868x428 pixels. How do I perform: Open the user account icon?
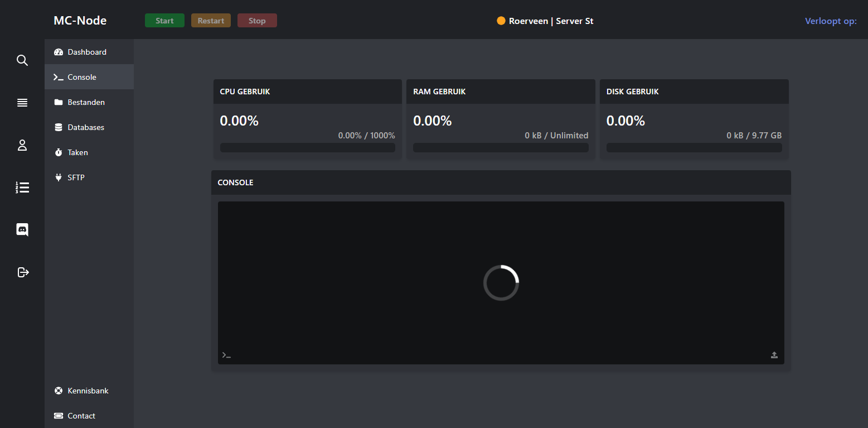click(x=22, y=146)
